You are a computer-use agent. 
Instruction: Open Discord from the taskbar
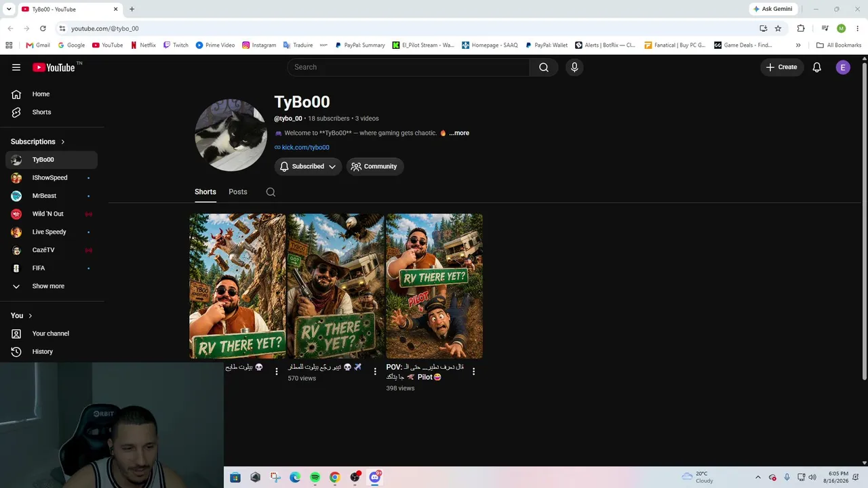(x=374, y=477)
